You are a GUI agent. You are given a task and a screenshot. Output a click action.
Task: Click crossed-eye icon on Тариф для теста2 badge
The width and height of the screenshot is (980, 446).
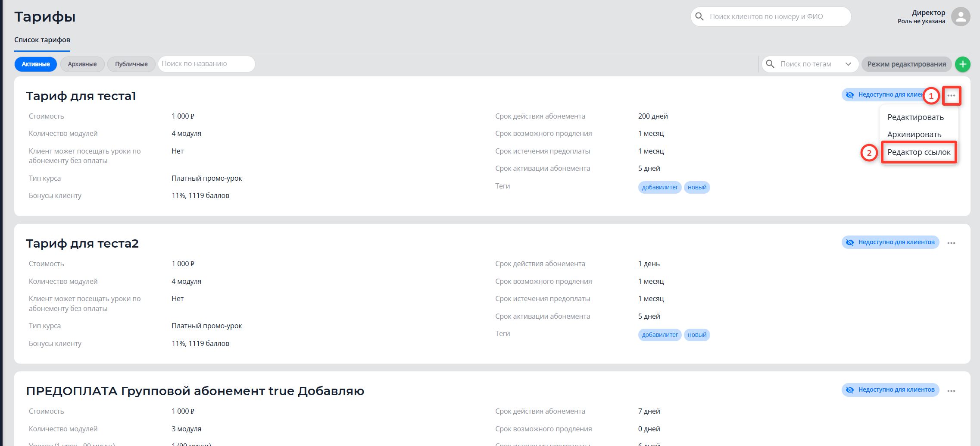[850, 242]
